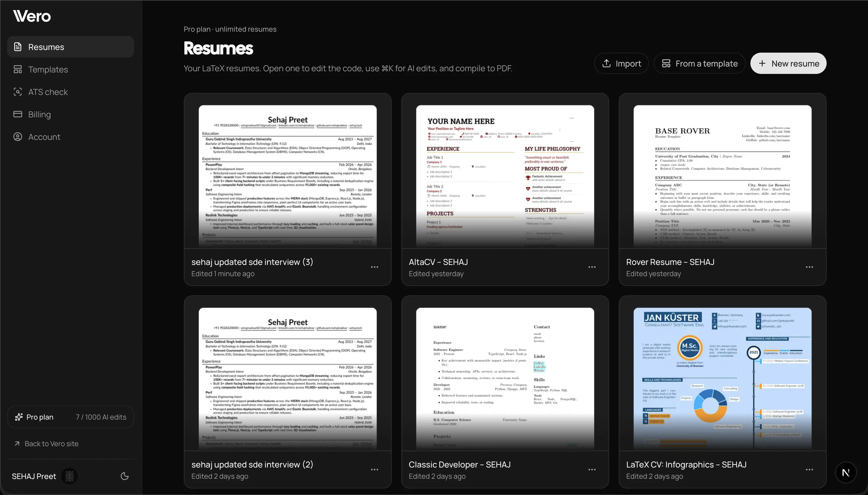Image resolution: width=868 pixels, height=495 pixels.
Task: Click the layout icon in From a template
Action: 666,63
